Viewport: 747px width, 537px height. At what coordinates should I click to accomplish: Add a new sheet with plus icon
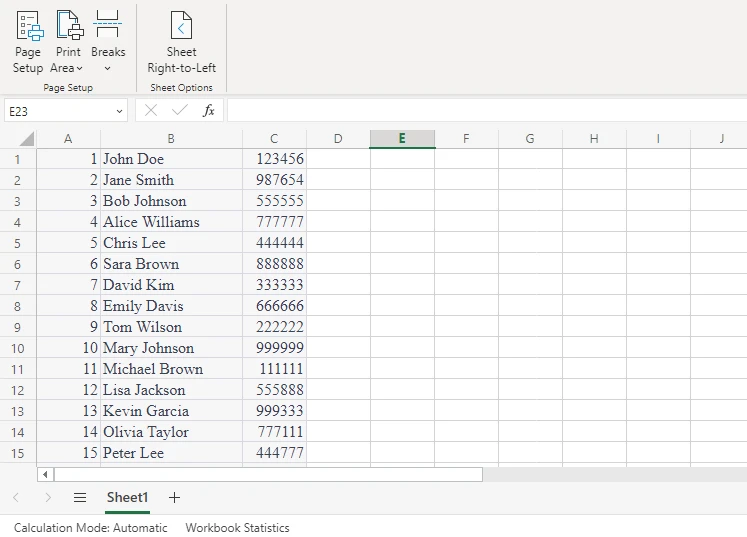pos(174,497)
